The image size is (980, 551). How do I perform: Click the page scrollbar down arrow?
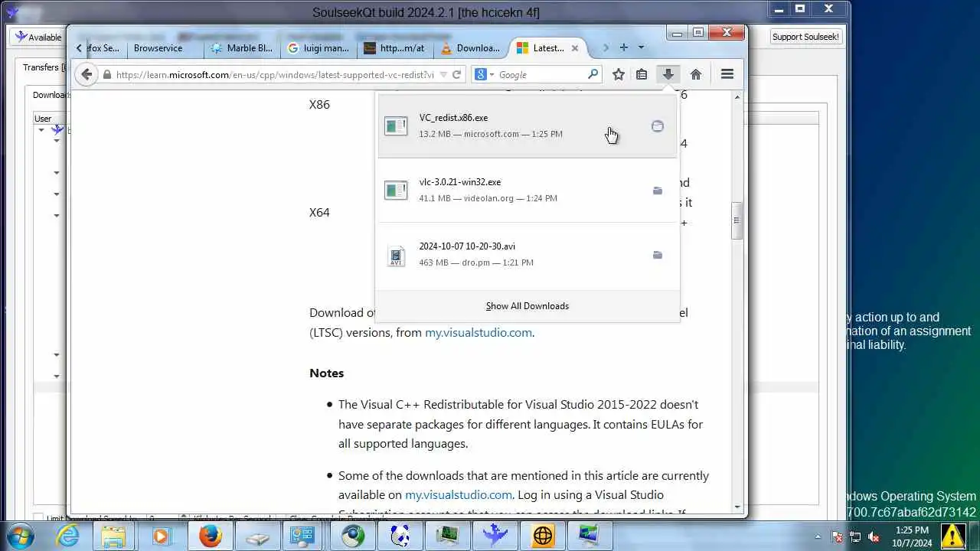(737, 507)
